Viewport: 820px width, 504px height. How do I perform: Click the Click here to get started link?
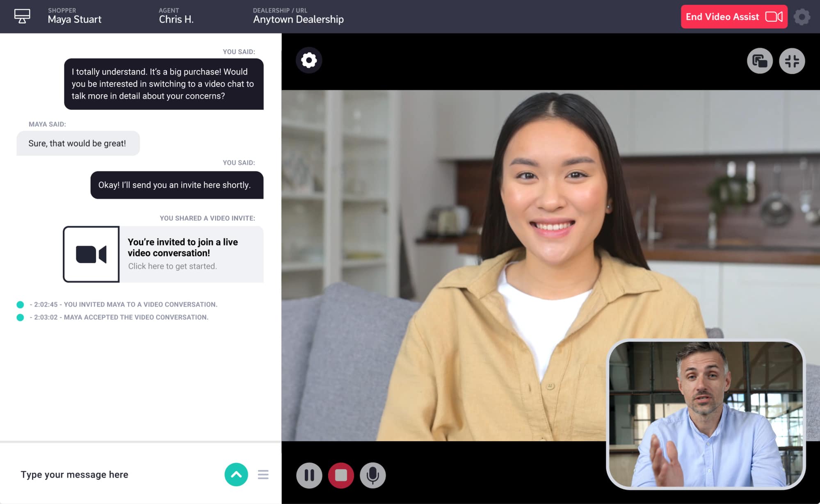coord(172,266)
